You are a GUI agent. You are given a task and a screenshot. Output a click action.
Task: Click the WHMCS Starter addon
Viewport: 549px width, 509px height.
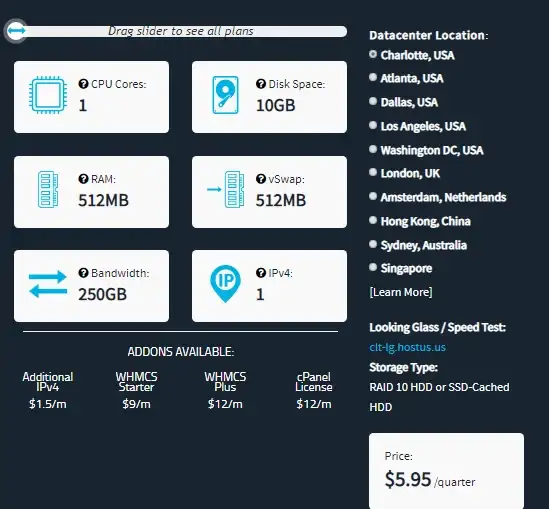(x=137, y=390)
